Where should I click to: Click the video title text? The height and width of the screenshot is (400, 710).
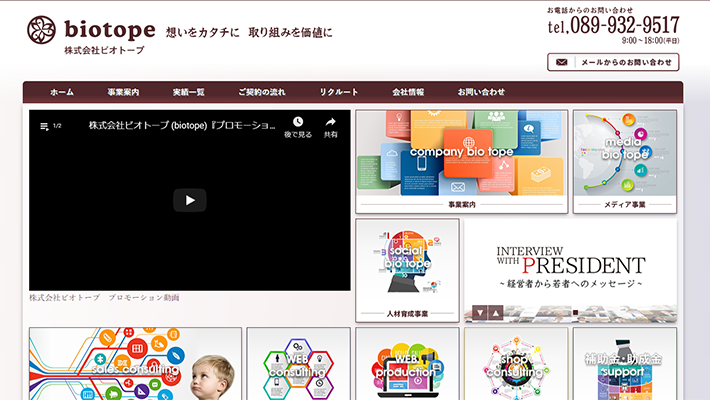pyautogui.click(x=182, y=125)
